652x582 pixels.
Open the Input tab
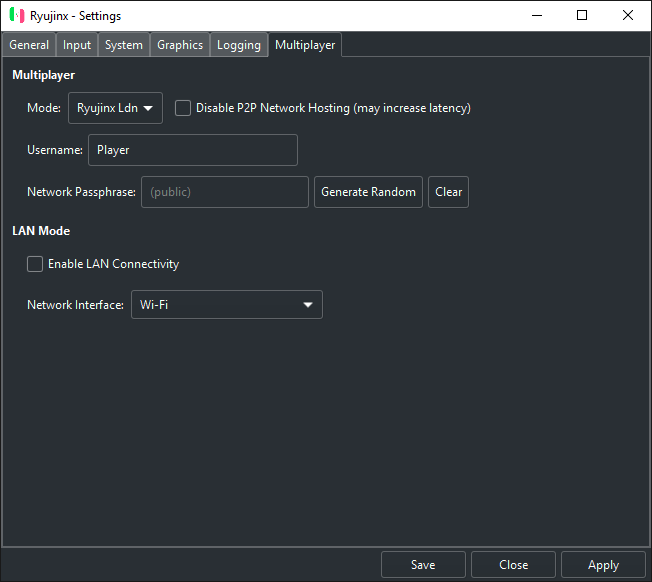(x=77, y=45)
